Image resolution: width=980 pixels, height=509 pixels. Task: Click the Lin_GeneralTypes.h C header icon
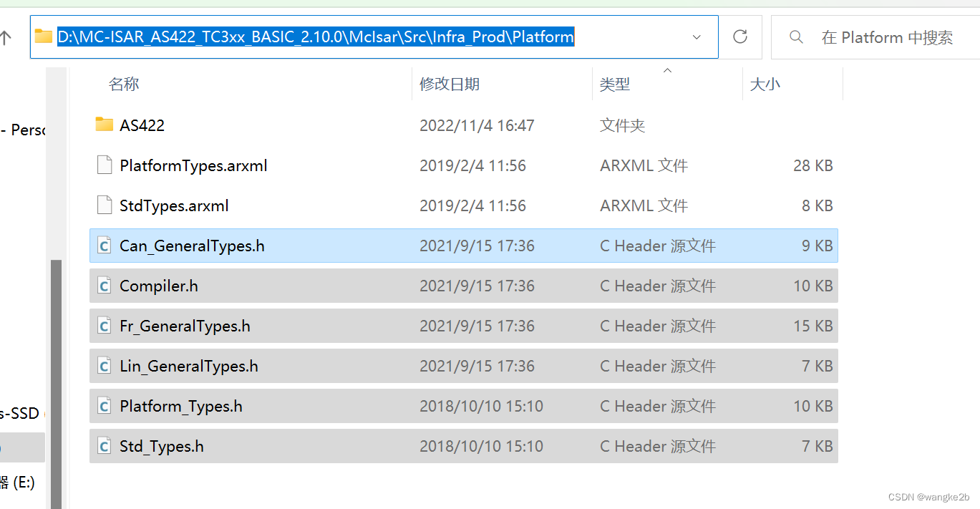tap(105, 366)
